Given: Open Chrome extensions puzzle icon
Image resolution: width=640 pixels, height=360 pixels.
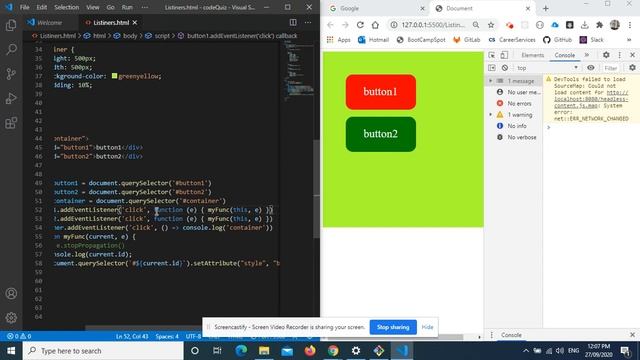Looking at the screenshot, I should click(x=599, y=25).
